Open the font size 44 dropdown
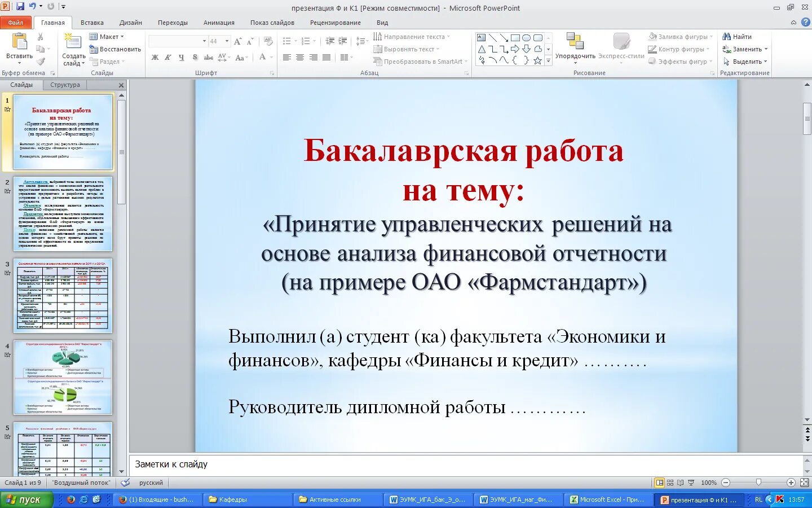The width and height of the screenshot is (812, 508). click(227, 41)
